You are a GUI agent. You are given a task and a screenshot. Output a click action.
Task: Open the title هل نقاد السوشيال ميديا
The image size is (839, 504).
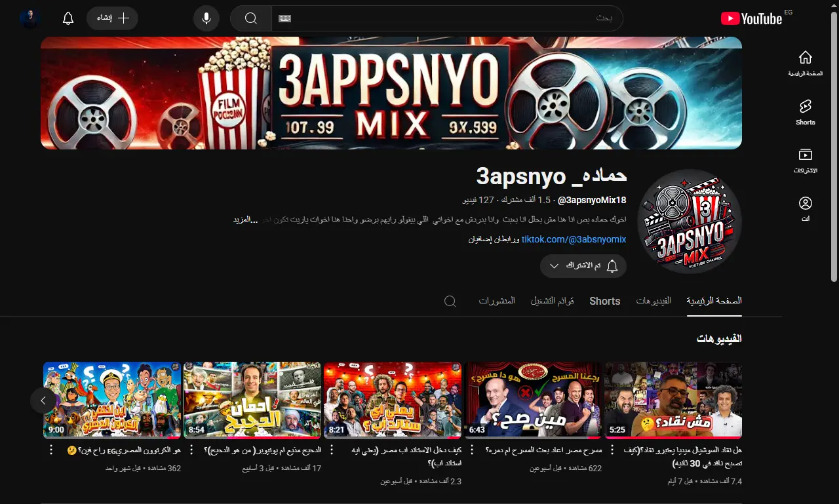(x=684, y=457)
